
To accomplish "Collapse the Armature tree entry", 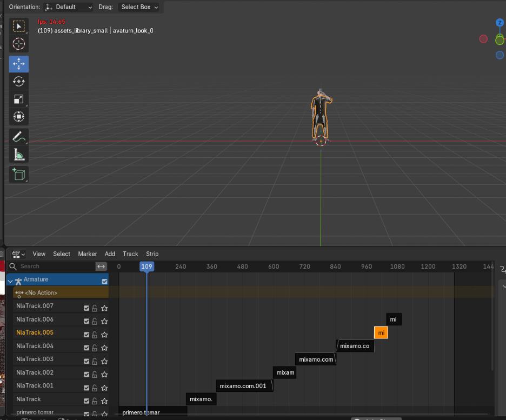I will (x=10, y=281).
